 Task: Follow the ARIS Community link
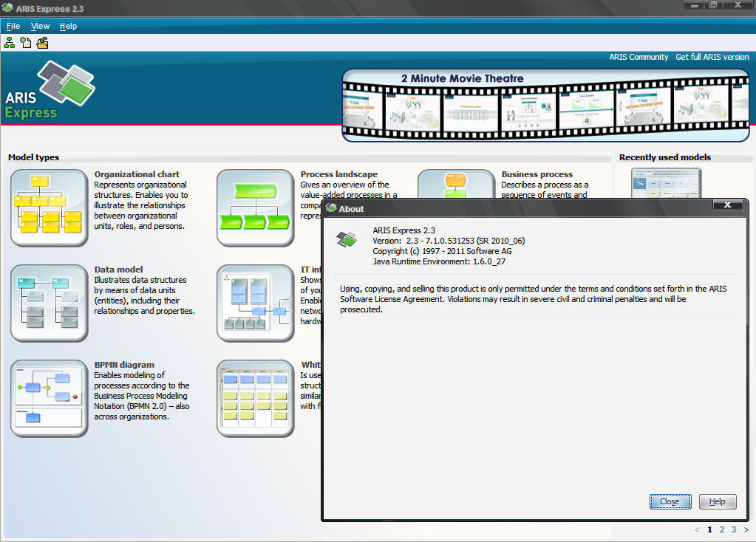click(638, 57)
